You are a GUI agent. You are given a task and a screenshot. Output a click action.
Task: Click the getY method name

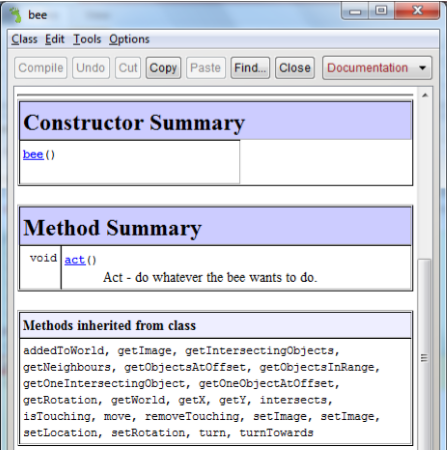(x=232, y=400)
